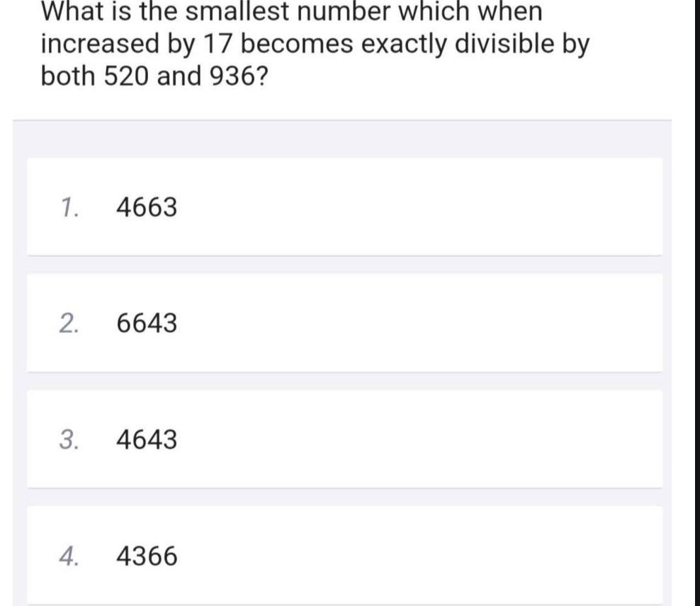Click the answer text 6643
Viewport: 700px width, 606px height.
click(147, 324)
